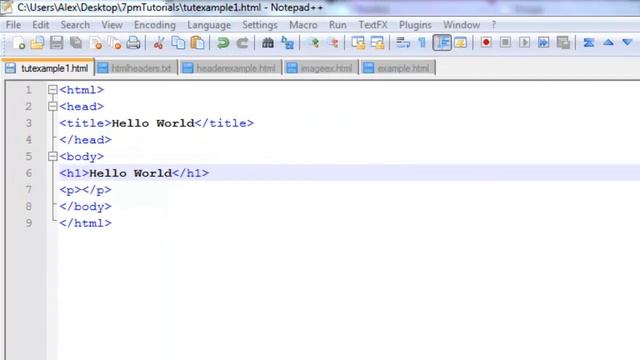Select the tutexample1.html tab
The height and width of the screenshot is (360, 640).
click(48, 68)
